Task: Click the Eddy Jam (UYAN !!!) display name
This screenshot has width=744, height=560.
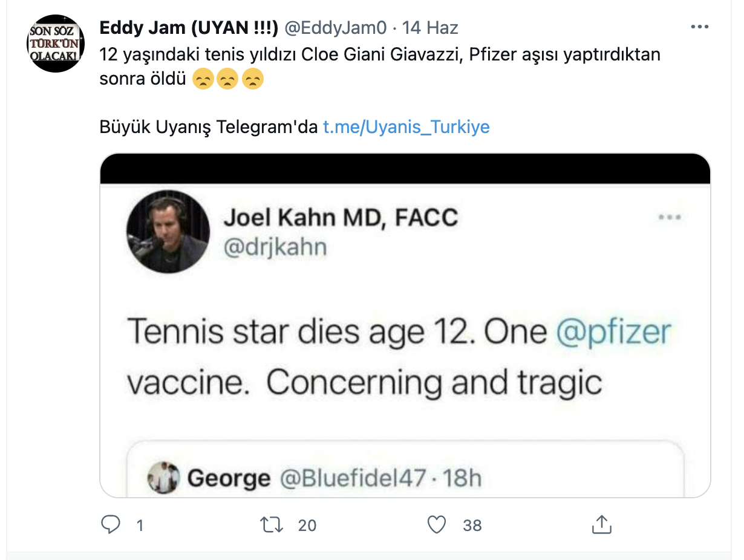Action: click(x=188, y=28)
